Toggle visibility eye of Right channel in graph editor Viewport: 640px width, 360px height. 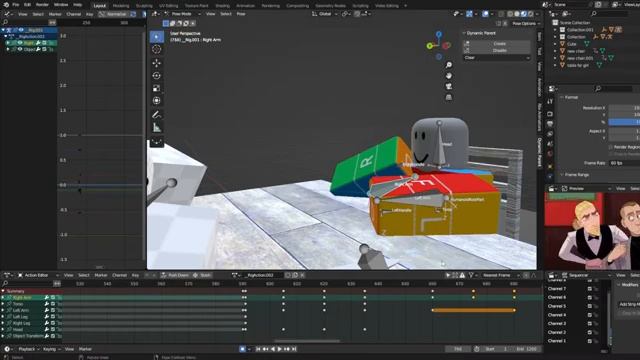(x=20, y=43)
